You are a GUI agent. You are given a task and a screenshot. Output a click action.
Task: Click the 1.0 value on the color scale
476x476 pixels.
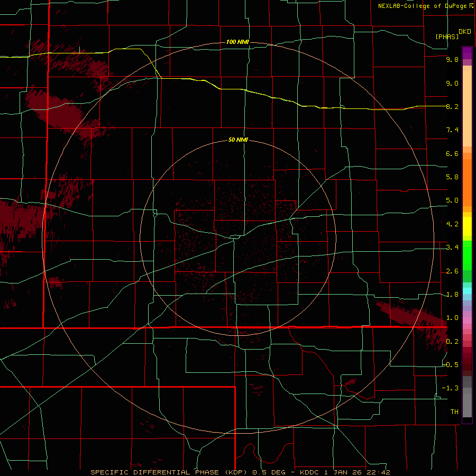452,318
